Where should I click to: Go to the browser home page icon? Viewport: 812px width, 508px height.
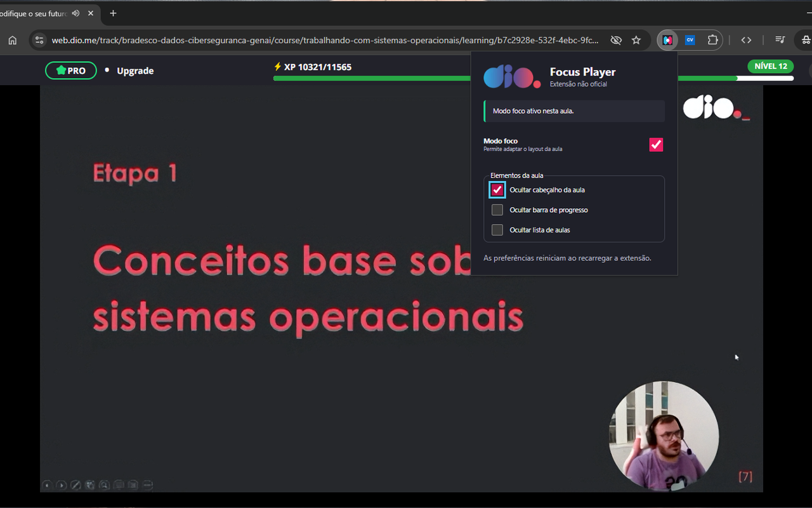click(x=13, y=40)
